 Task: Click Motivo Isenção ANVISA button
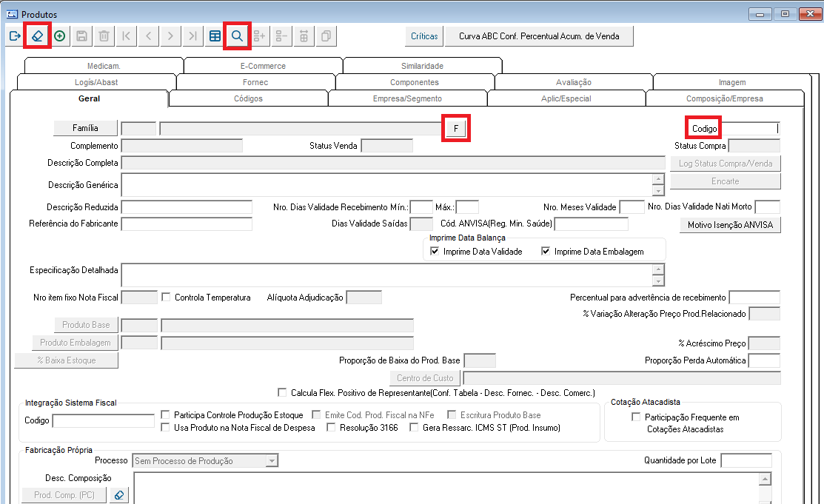click(x=730, y=225)
